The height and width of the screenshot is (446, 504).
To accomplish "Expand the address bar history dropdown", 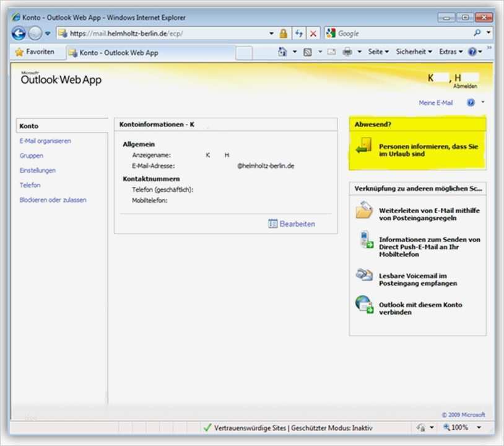I will (x=271, y=33).
